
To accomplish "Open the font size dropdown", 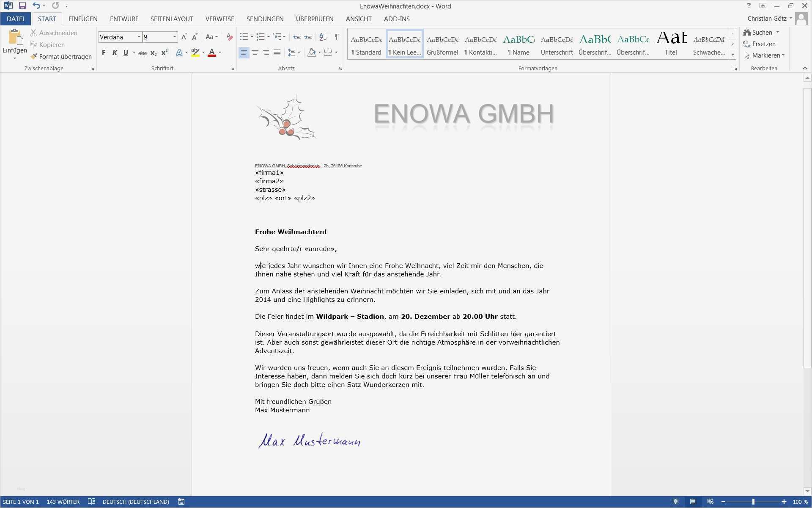I will point(174,37).
